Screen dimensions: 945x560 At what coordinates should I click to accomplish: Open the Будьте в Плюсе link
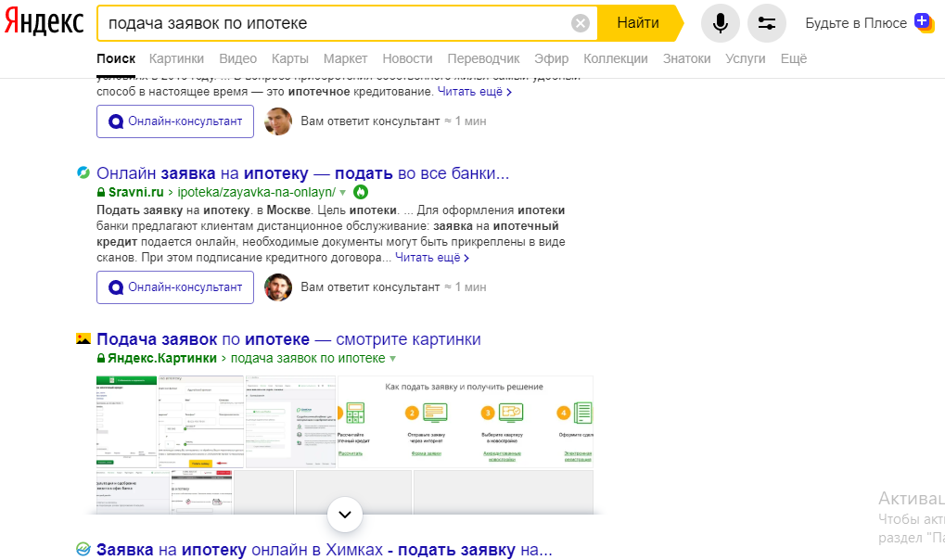point(856,23)
